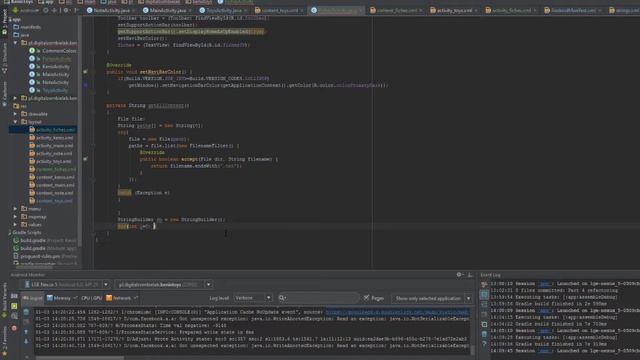Open the Project panel gear settings
The image size is (640, 360).
(x=66, y=10)
